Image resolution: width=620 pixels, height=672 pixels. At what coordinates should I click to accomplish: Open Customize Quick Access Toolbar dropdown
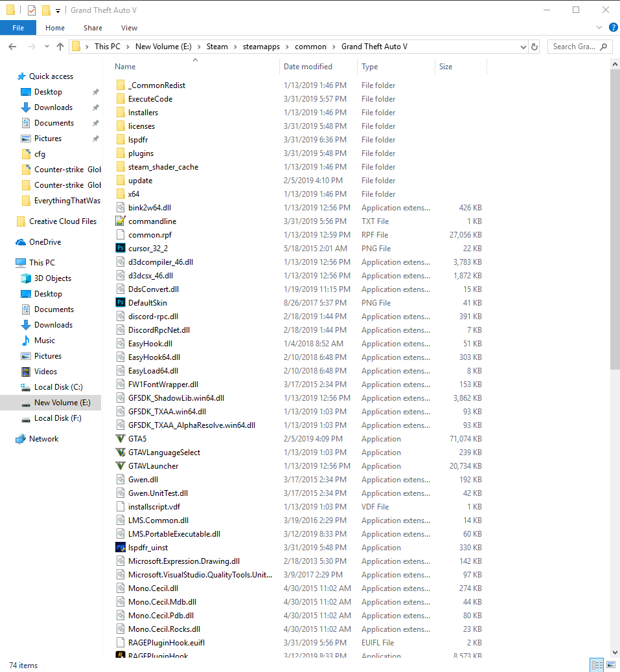(58, 11)
